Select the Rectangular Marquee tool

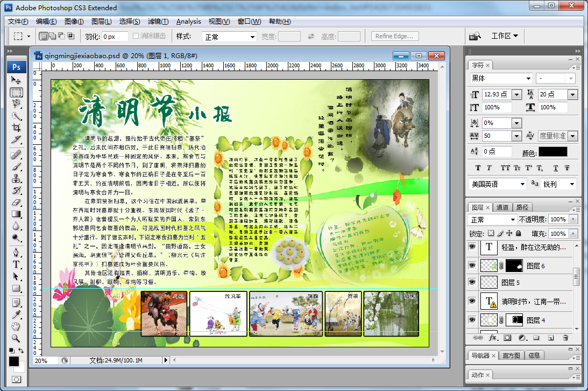point(16,92)
